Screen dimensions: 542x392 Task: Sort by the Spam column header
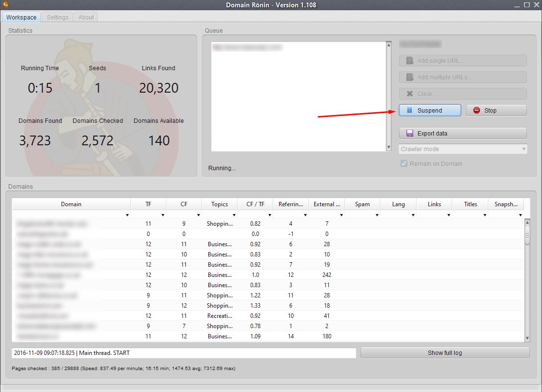coord(362,204)
